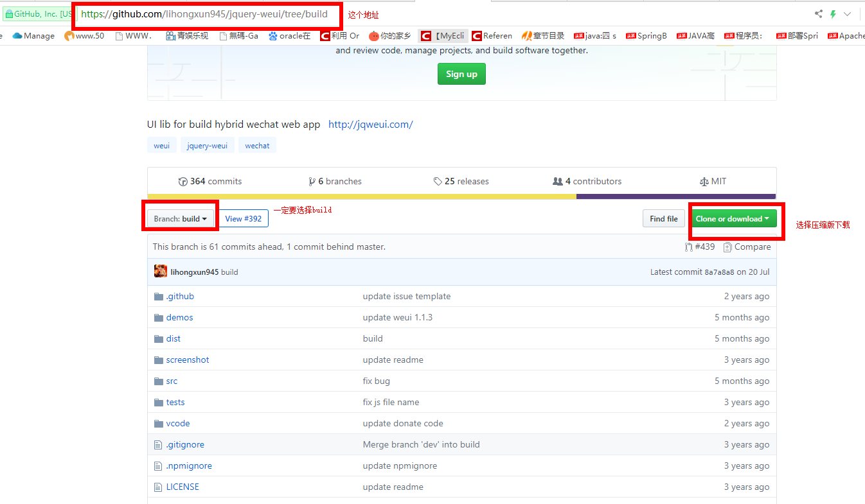Open commit message 'update donate code'

click(x=403, y=424)
